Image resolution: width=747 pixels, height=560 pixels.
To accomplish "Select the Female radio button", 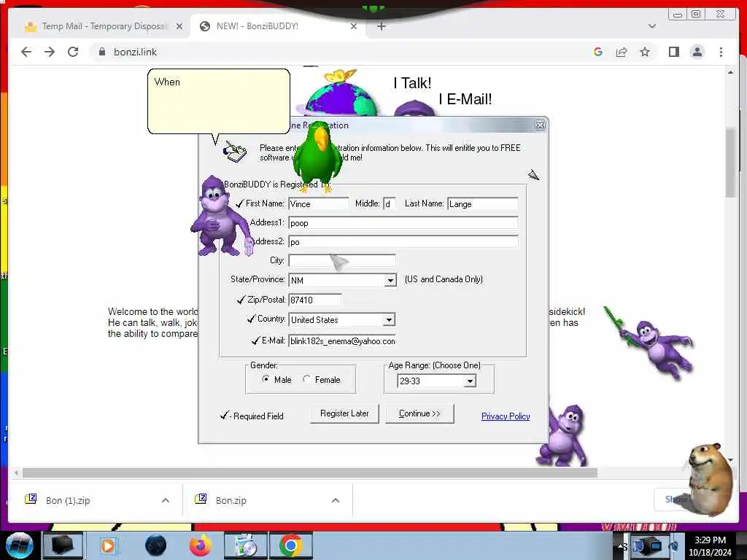I will tap(306, 379).
